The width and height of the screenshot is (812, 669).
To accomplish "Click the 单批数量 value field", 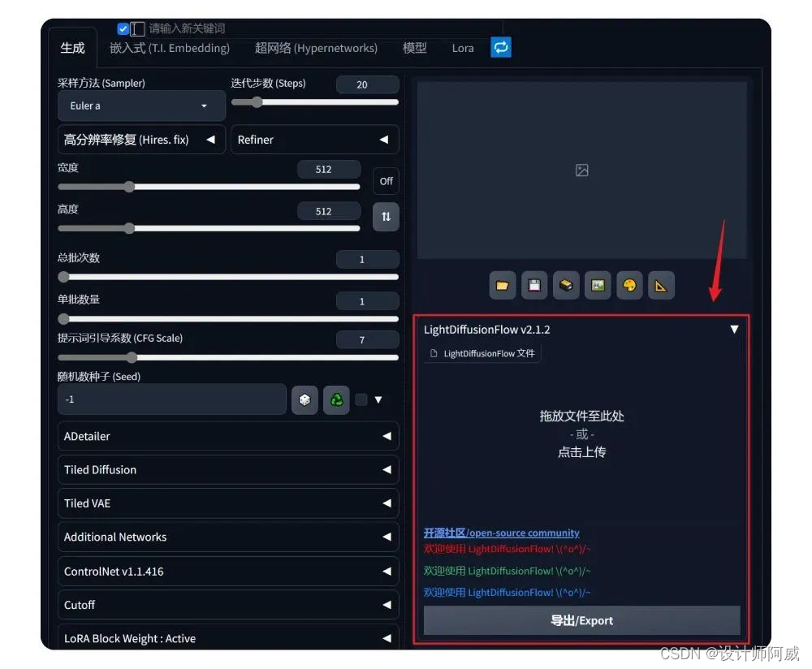I will click(x=368, y=301).
